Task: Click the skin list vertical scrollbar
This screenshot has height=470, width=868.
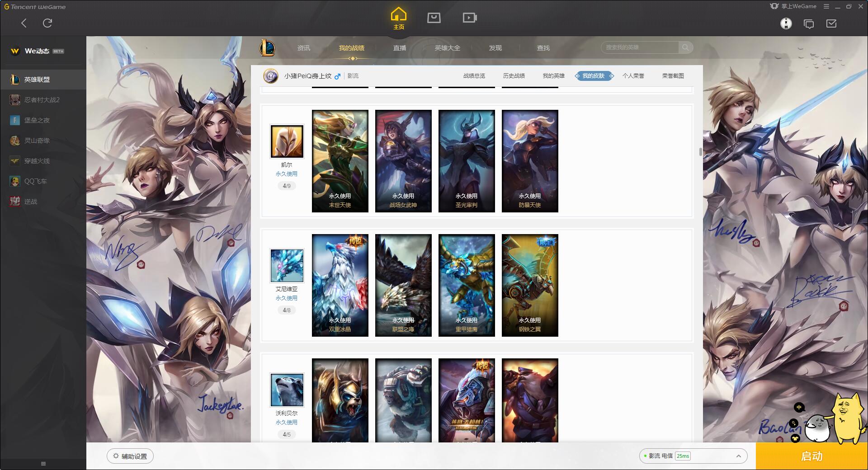Action: (700, 151)
